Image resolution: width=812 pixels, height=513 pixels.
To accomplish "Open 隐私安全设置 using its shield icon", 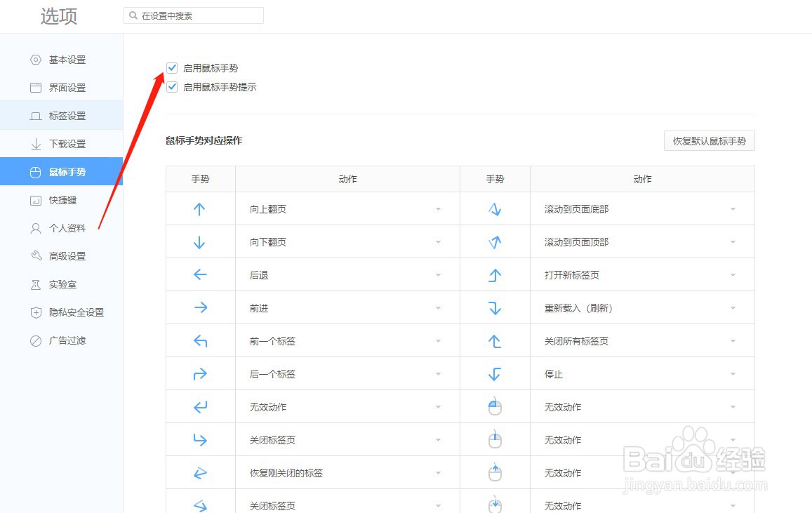I will click(x=36, y=312).
